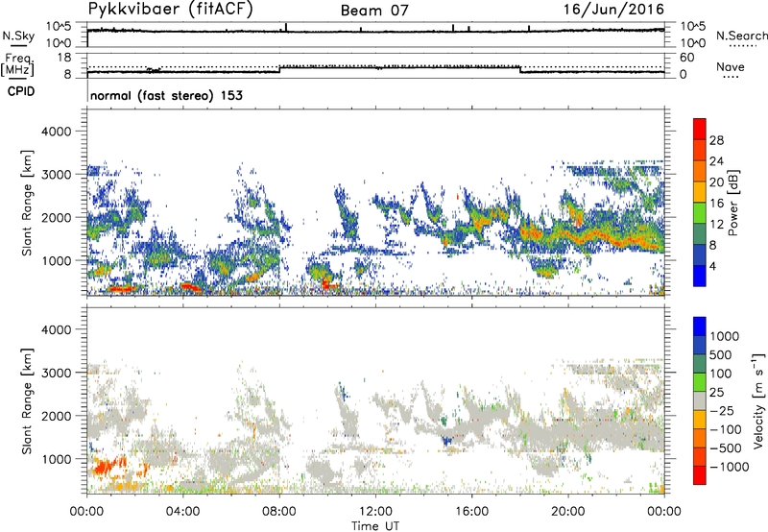Click the 'Pykkvibaer (fitACF)' plot title
The image size is (768, 532).
(171, 9)
